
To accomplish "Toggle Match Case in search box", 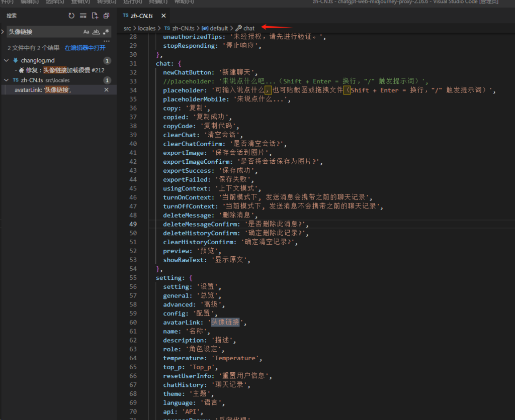I will point(87,32).
